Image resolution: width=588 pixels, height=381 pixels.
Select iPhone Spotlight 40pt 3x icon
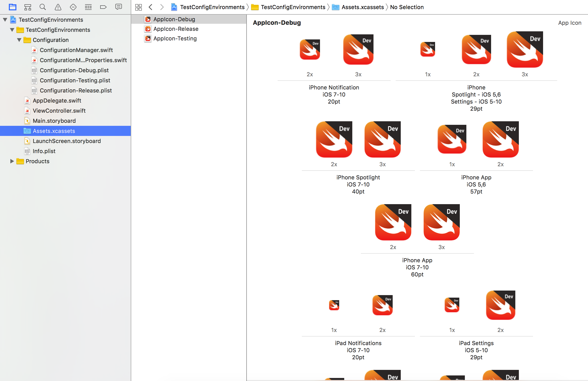[x=383, y=139]
